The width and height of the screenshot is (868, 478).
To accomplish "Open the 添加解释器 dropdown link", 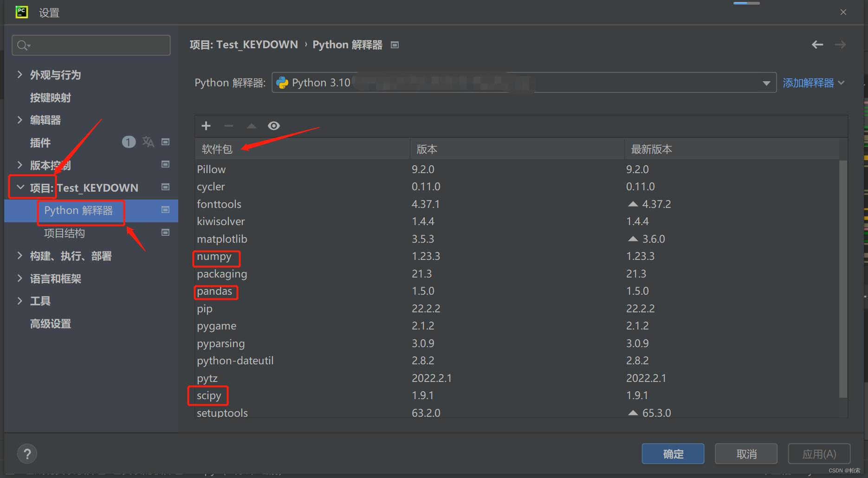I will (813, 83).
